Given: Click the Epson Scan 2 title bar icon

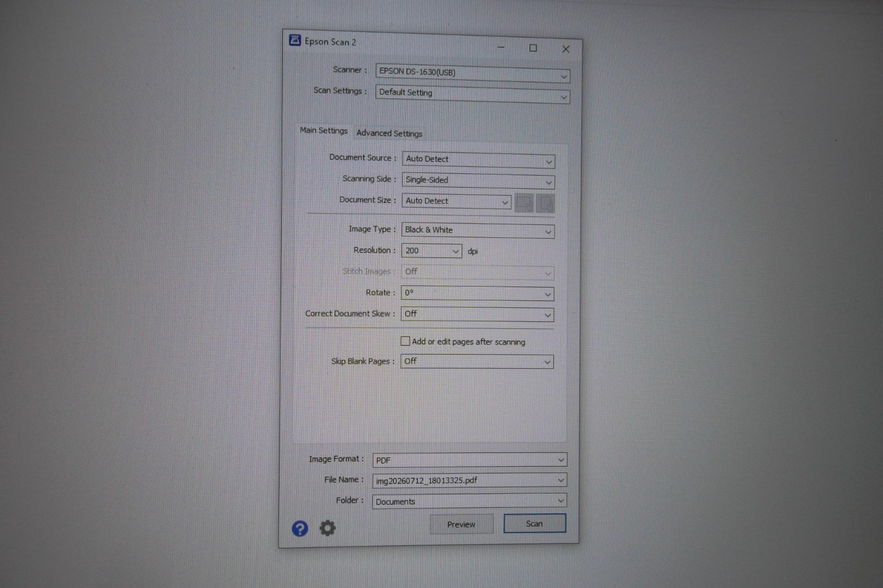Looking at the screenshot, I should click(295, 40).
